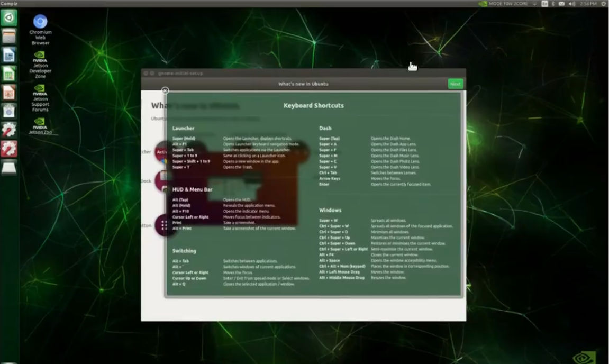The width and height of the screenshot is (609, 364).
Task: Click 'Opens the Dash Home.' description
Action: click(x=390, y=138)
